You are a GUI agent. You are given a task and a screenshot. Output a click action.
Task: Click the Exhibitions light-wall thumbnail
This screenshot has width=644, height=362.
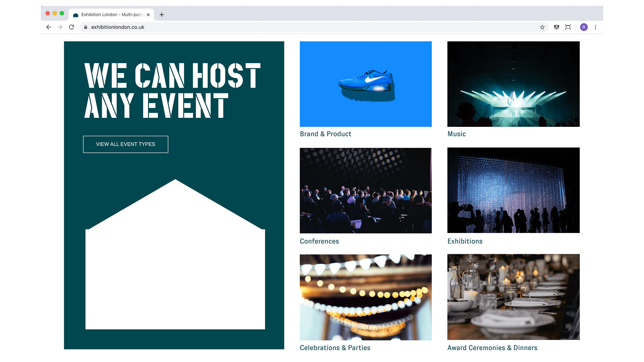(513, 190)
